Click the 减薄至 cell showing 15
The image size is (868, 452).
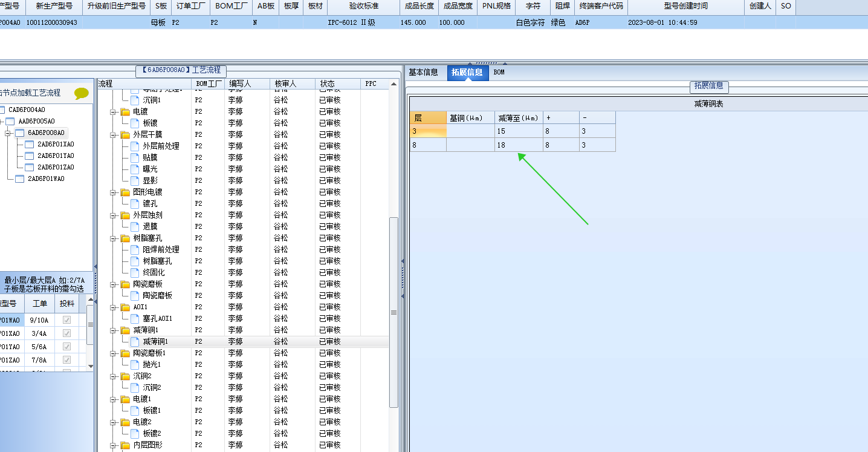tap(519, 131)
